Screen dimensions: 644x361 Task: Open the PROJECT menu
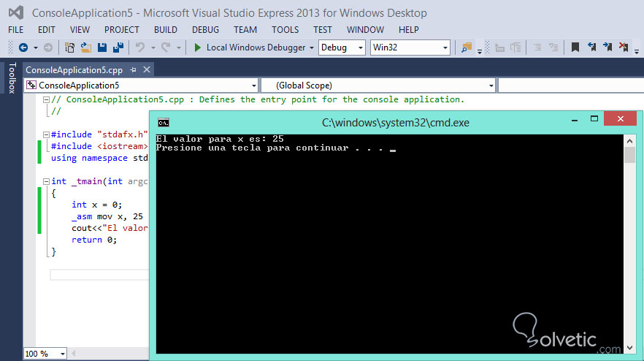(121, 30)
